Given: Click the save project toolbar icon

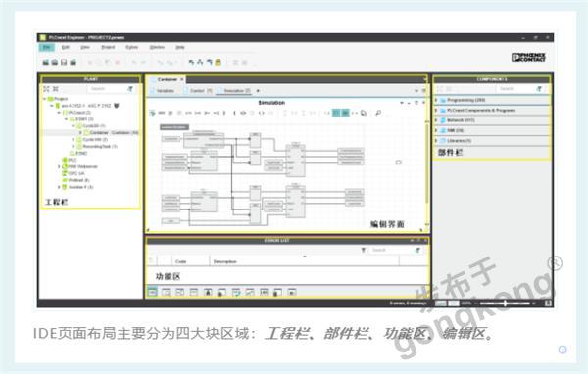Looking at the screenshot, I should point(64,62).
